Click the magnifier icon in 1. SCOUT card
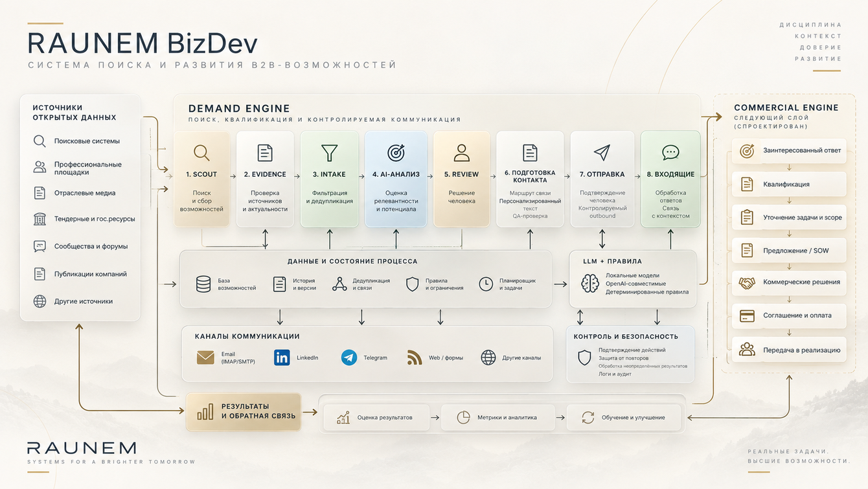Screen dimensions: 868x489 point(201,153)
